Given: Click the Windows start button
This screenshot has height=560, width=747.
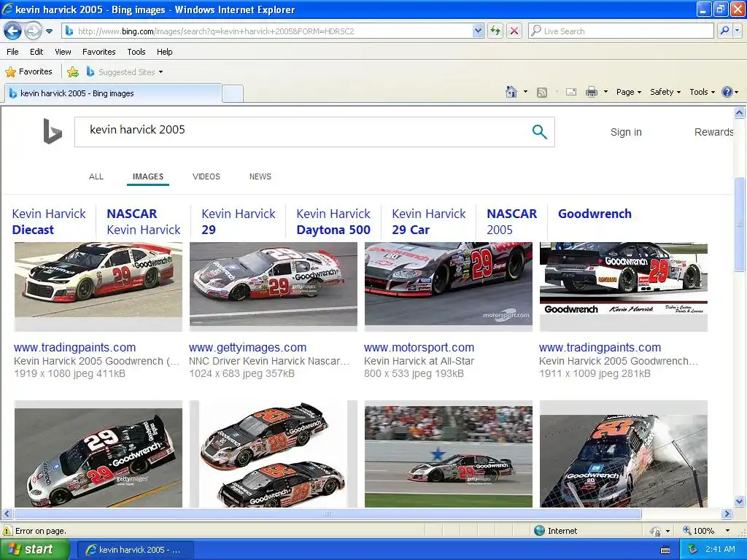Looking at the screenshot, I should [34, 550].
